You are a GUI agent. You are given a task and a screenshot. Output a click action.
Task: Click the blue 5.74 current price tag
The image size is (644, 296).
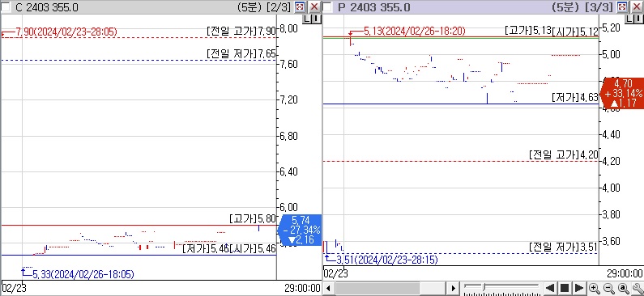coord(300,230)
